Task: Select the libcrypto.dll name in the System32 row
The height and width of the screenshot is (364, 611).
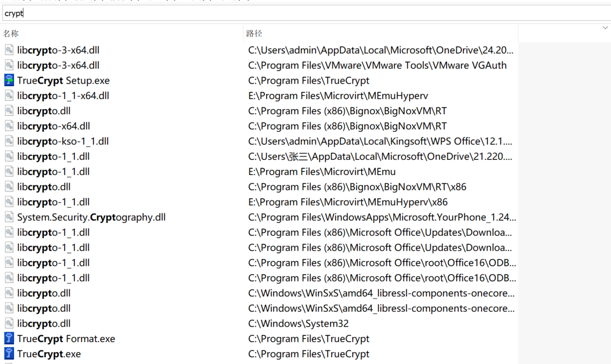Action: tap(44, 323)
